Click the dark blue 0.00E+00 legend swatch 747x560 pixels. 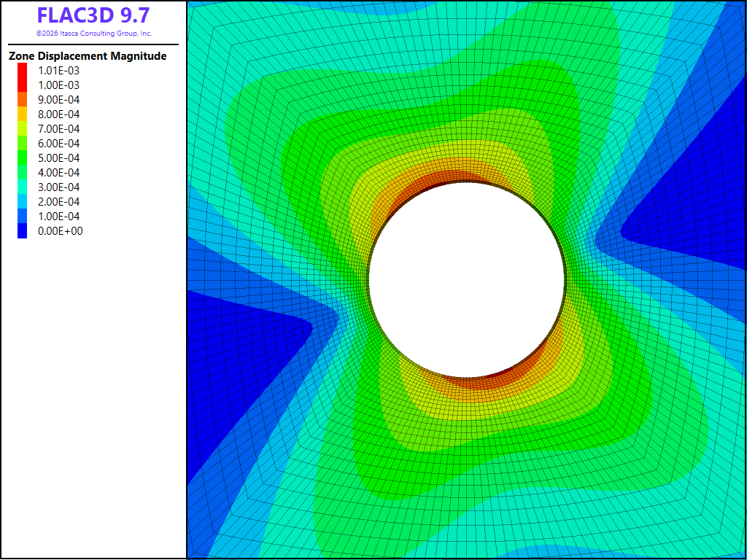(23, 231)
